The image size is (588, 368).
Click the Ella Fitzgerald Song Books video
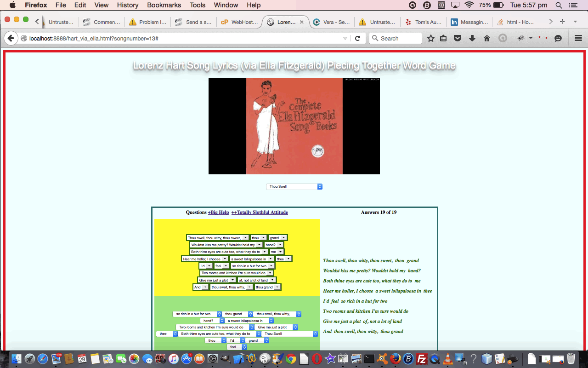pos(294,126)
